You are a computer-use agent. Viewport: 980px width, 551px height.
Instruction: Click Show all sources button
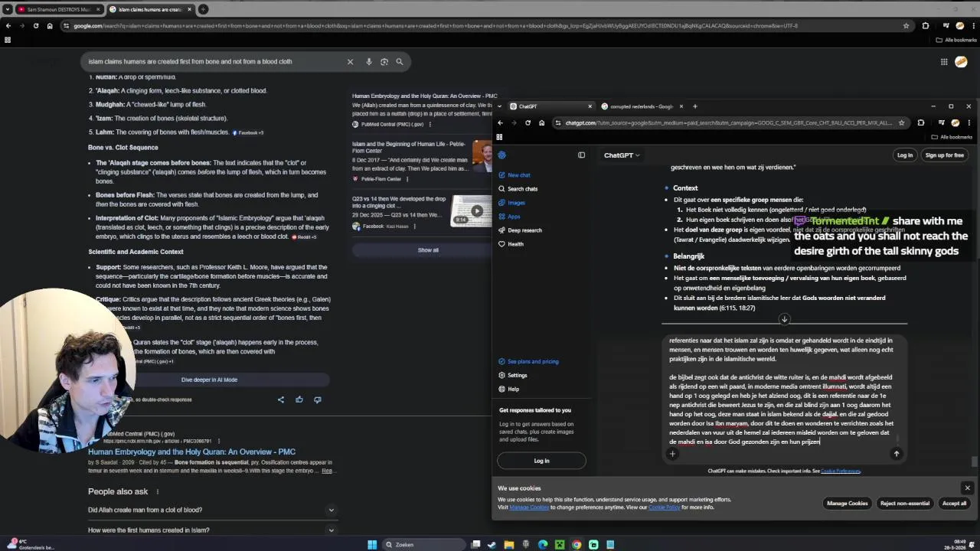[x=428, y=250]
